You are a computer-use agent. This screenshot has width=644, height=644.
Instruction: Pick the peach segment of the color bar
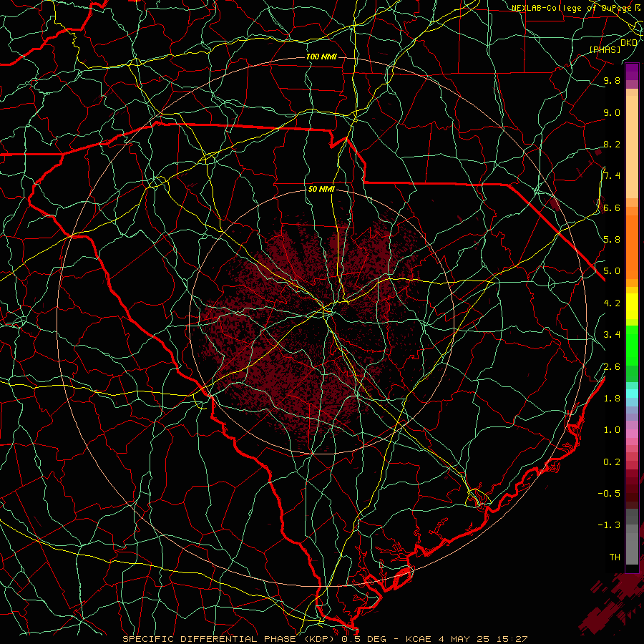[632, 148]
